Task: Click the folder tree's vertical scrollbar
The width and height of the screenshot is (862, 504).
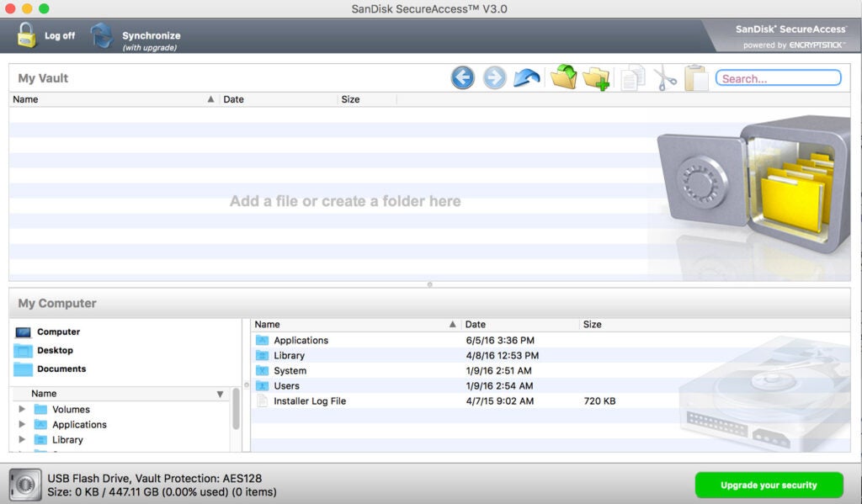Action: pyautogui.click(x=236, y=409)
